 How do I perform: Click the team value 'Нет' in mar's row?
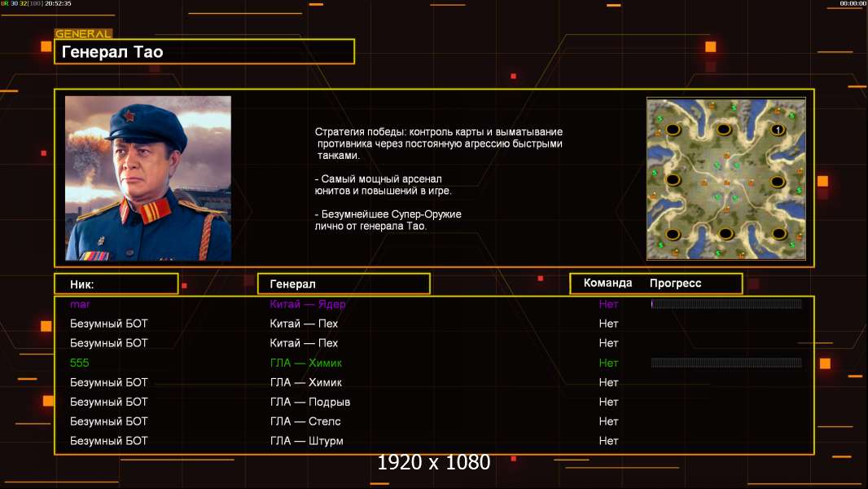pyautogui.click(x=608, y=304)
